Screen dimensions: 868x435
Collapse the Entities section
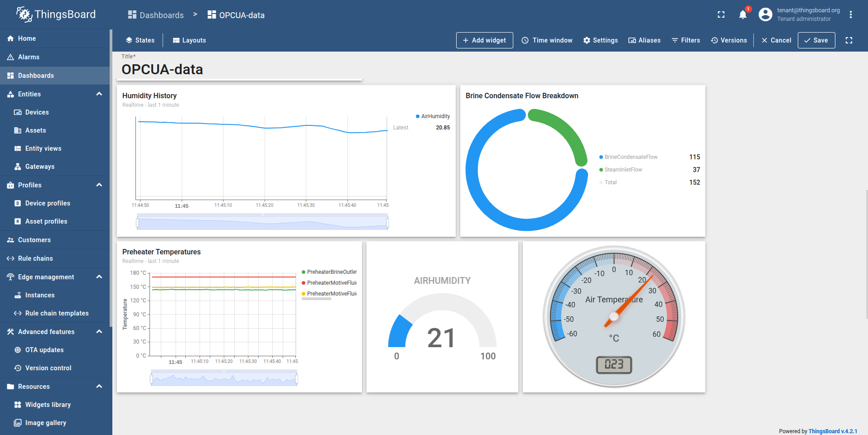pyautogui.click(x=99, y=94)
